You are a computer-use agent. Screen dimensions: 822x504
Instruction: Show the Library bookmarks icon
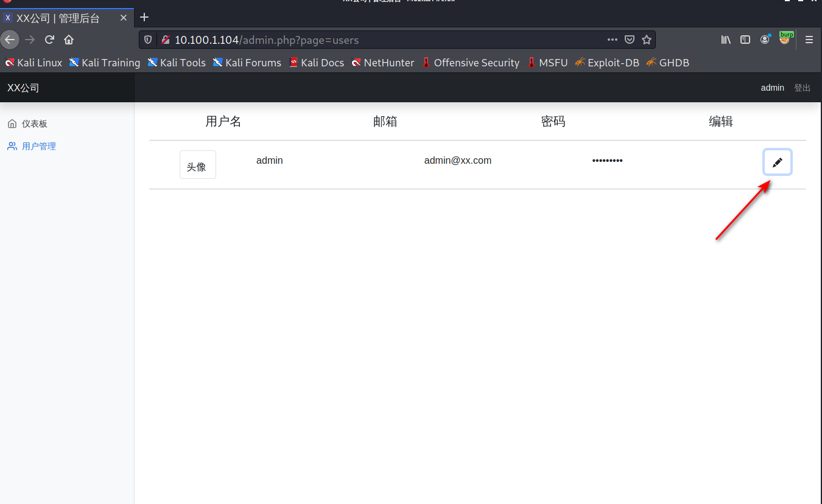(726, 40)
